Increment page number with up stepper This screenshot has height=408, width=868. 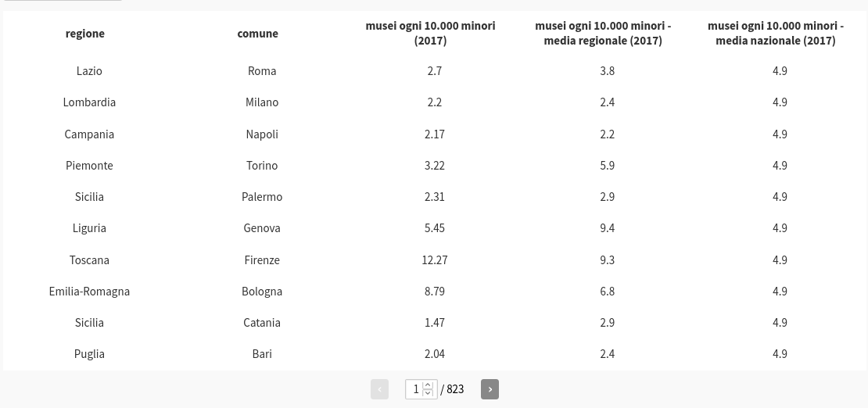click(428, 385)
